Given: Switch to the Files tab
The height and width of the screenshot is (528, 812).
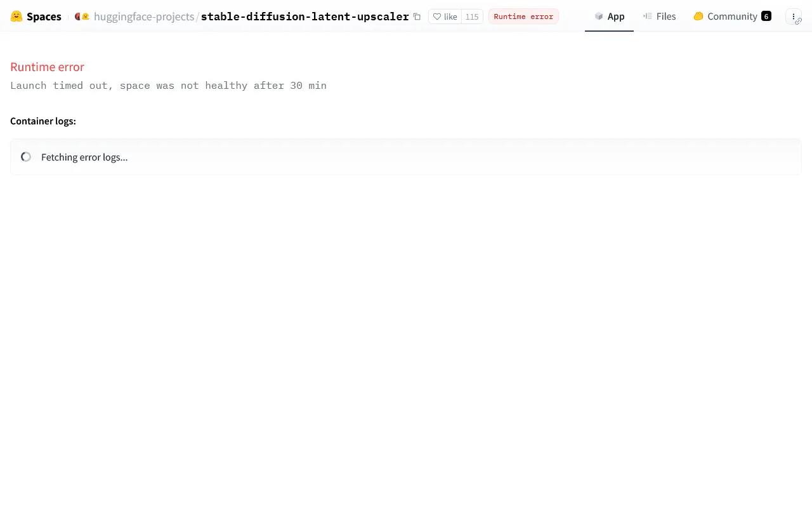Looking at the screenshot, I should 659,16.
